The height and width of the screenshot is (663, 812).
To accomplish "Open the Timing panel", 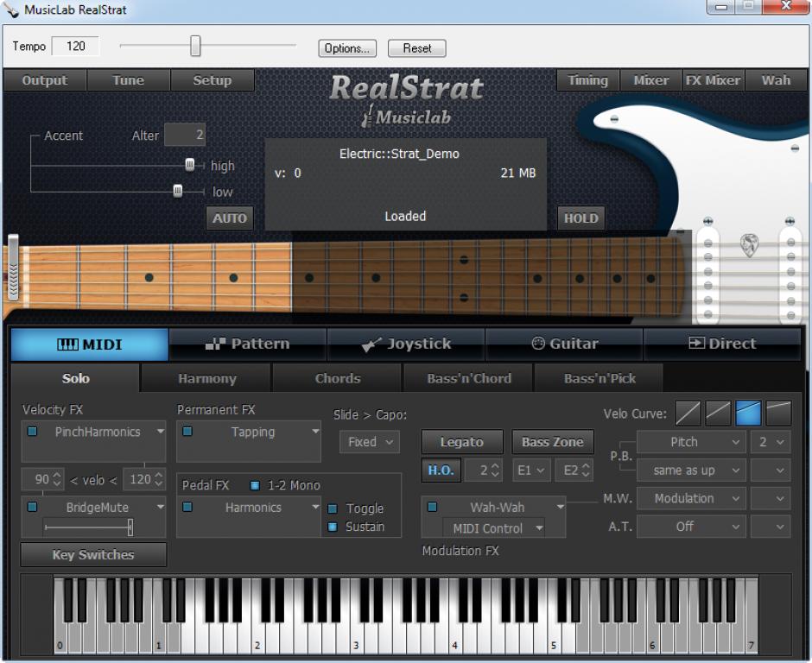I will coord(587,80).
